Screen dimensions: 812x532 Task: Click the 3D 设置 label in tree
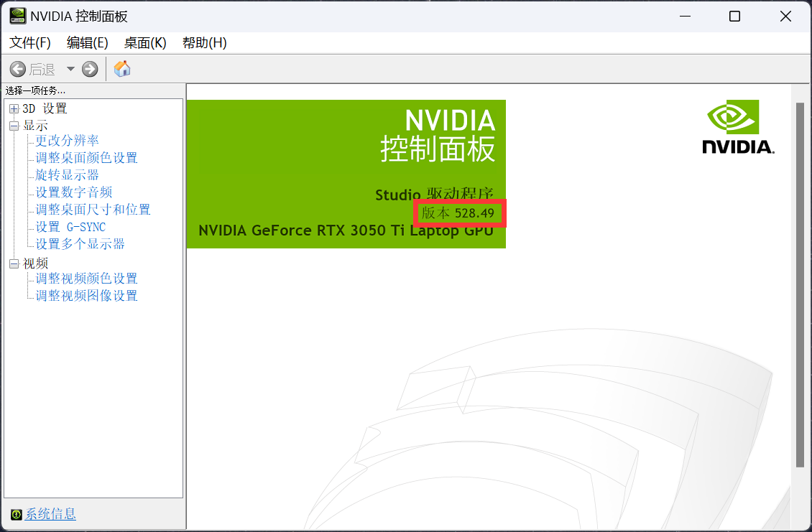pyautogui.click(x=45, y=108)
